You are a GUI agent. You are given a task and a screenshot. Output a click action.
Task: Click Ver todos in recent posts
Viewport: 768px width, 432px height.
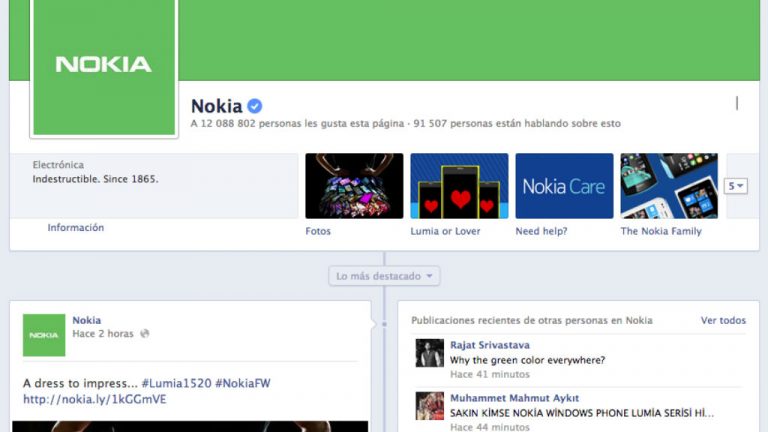(x=723, y=320)
